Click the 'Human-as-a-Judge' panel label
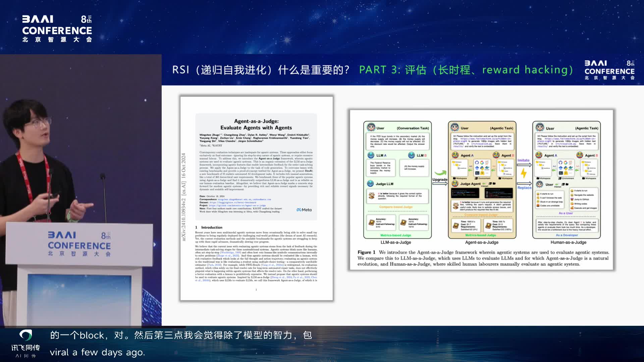Screen dimensions: 644x362 (x=568, y=242)
